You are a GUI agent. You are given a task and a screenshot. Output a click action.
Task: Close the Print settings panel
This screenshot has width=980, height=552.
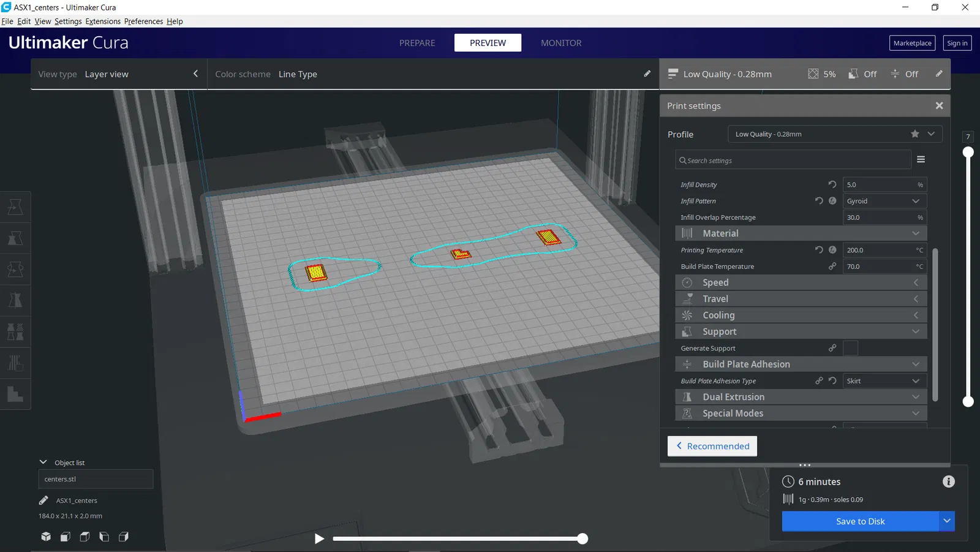coord(939,105)
